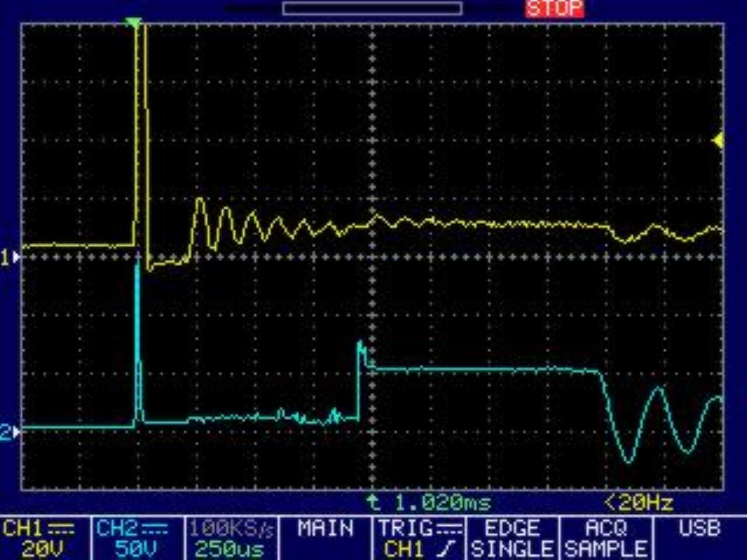Click the 100KS/s sample rate readout
Image resolution: width=747 pixels, height=560 pixels.
coord(231,528)
